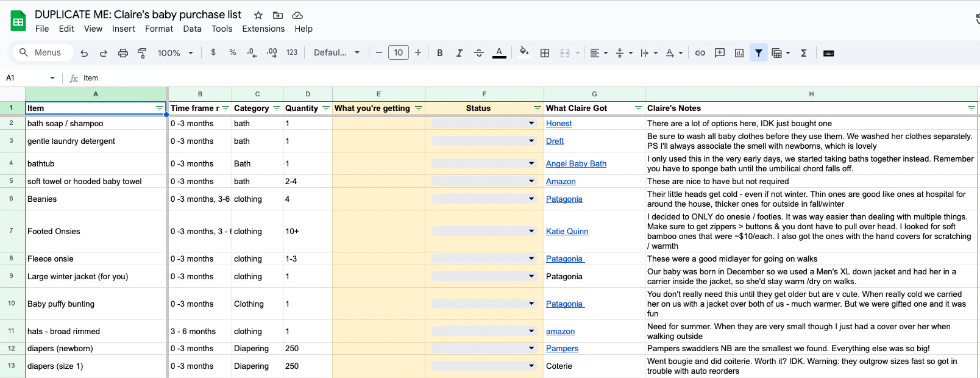Open the Honest link
Screen dimensions: 980x378
(x=559, y=123)
